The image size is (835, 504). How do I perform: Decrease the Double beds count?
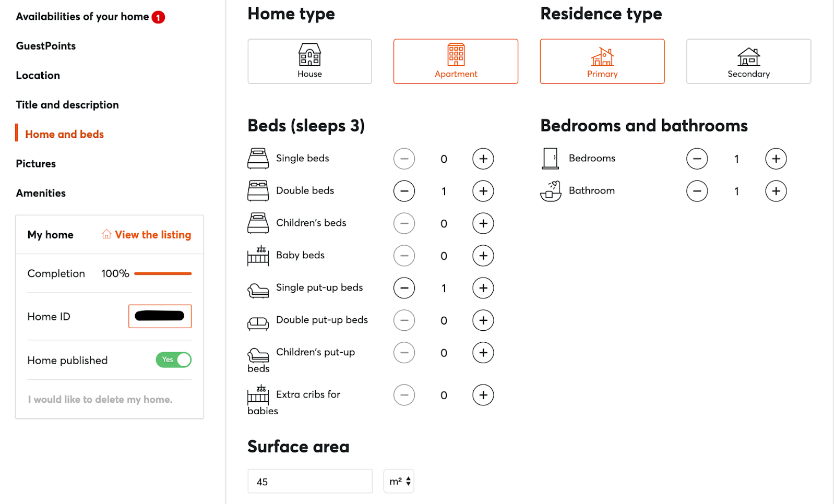click(404, 191)
